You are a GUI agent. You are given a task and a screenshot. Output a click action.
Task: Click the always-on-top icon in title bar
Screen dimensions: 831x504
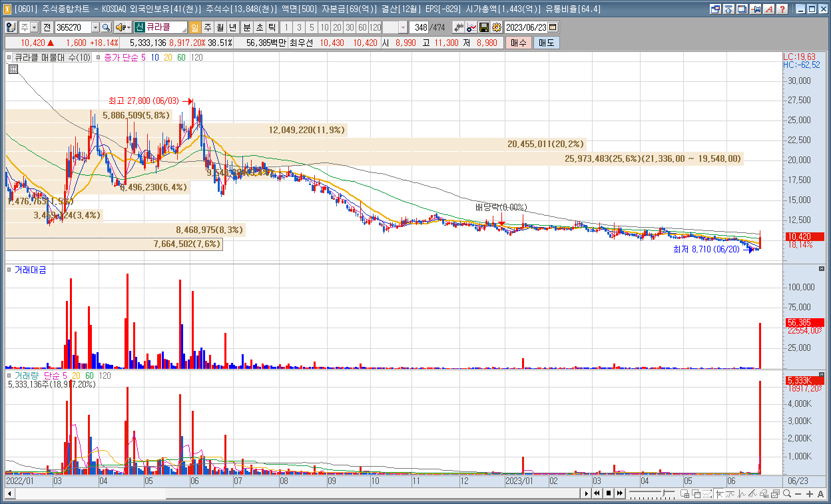[x=728, y=9]
